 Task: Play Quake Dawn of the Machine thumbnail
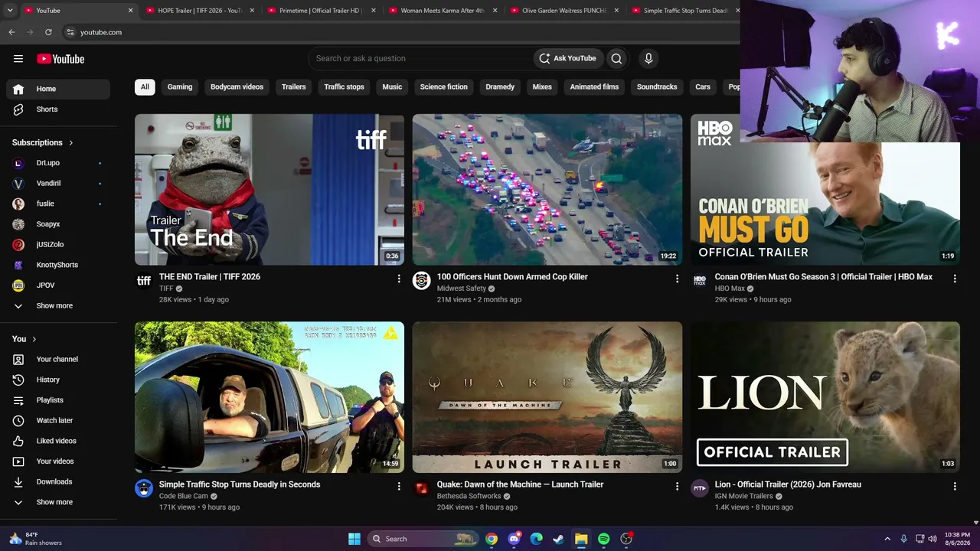click(x=547, y=397)
